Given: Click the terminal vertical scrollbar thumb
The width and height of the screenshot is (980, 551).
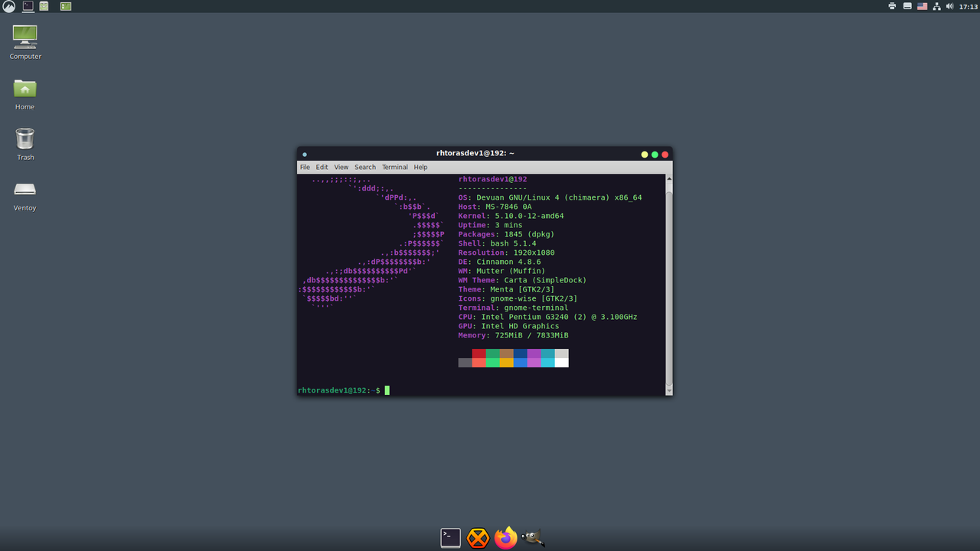Looking at the screenshot, I should (x=669, y=287).
